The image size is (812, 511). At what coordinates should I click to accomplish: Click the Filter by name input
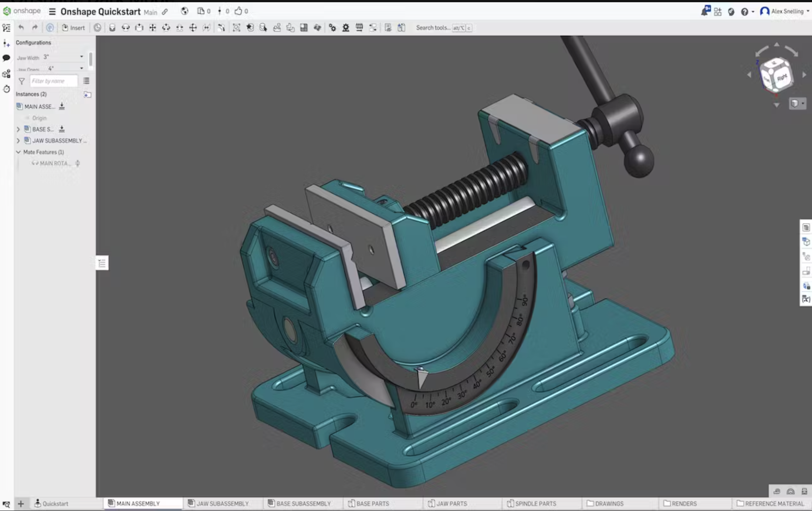tap(54, 81)
